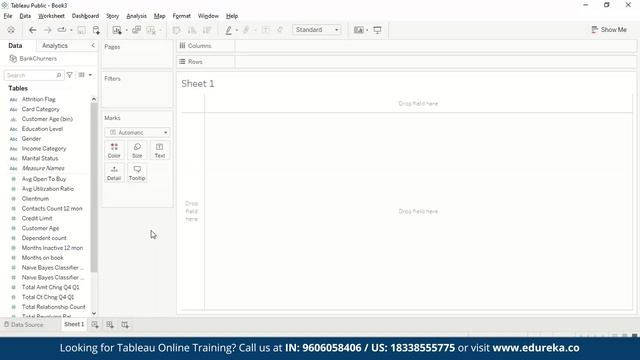Open the Standard fit dropdown
The image size is (640, 360).
coord(317,30)
